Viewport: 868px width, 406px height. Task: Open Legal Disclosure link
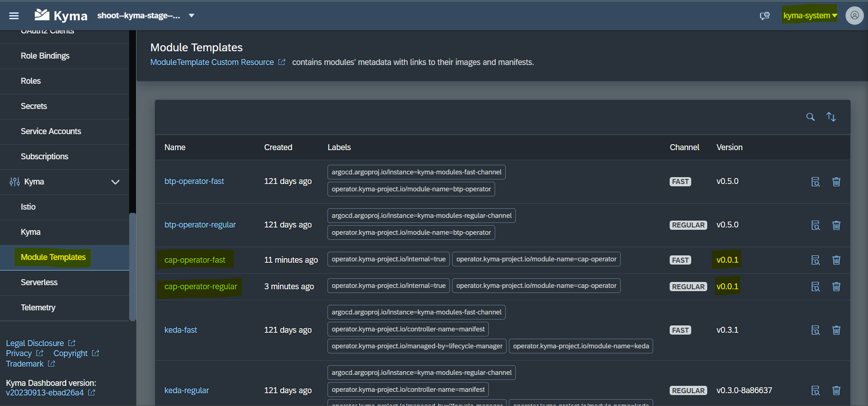[x=41, y=343]
